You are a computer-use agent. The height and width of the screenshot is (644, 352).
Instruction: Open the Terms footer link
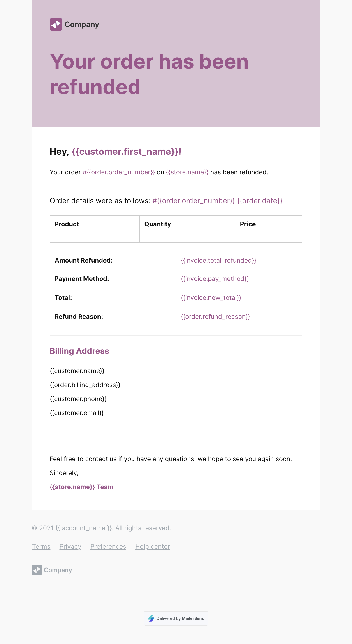(41, 546)
